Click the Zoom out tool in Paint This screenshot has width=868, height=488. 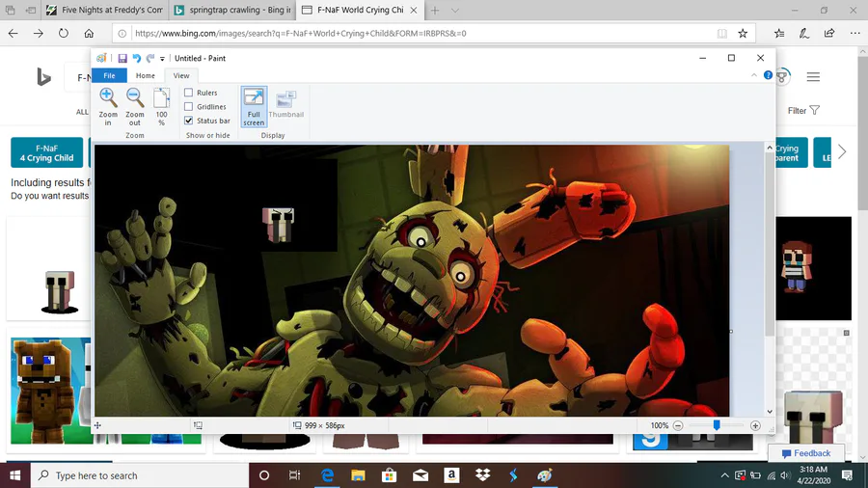coord(134,107)
